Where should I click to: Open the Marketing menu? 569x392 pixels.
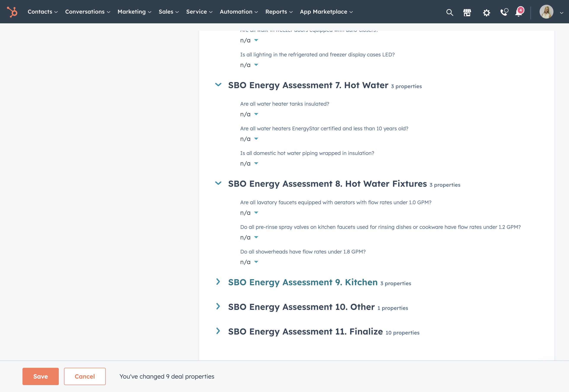click(x=134, y=12)
